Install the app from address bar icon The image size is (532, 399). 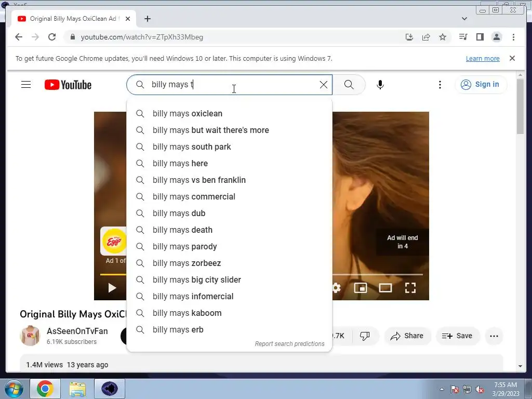point(409,37)
